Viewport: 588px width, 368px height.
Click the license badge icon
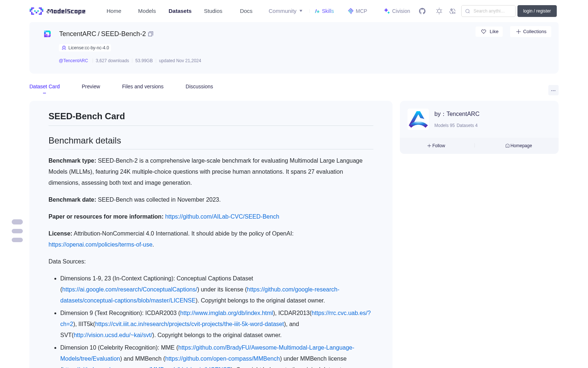[x=64, y=48]
